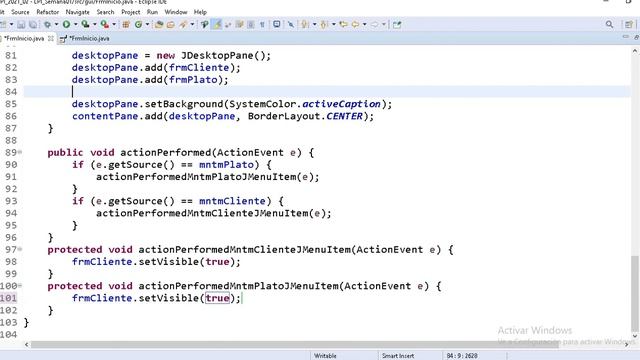
Task: Open the Coverage launch dropdown arrow
Action: [95, 25]
